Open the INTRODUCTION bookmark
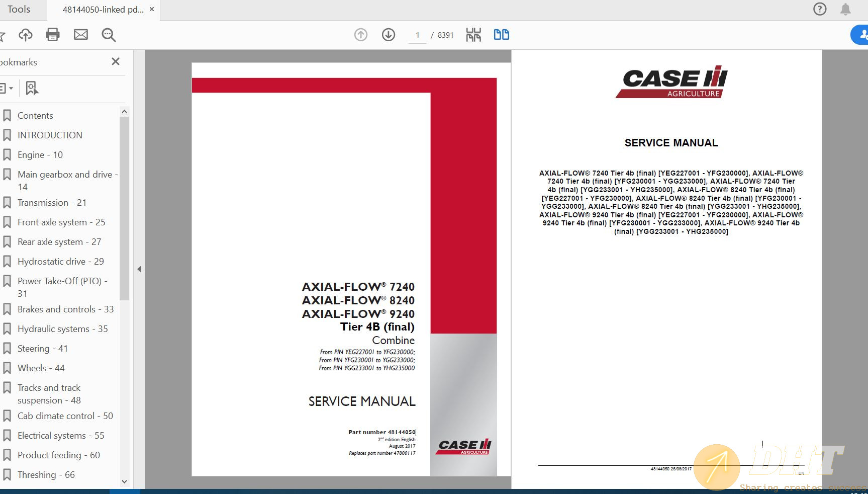Image resolution: width=868 pixels, height=494 pixels. click(x=50, y=135)
